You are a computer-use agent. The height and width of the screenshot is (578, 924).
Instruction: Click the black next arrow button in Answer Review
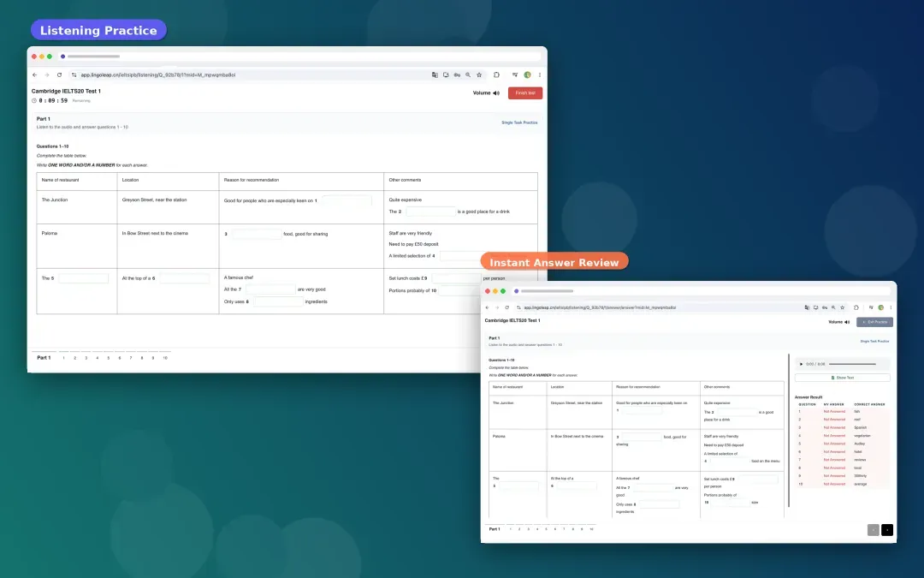[887, 530]
